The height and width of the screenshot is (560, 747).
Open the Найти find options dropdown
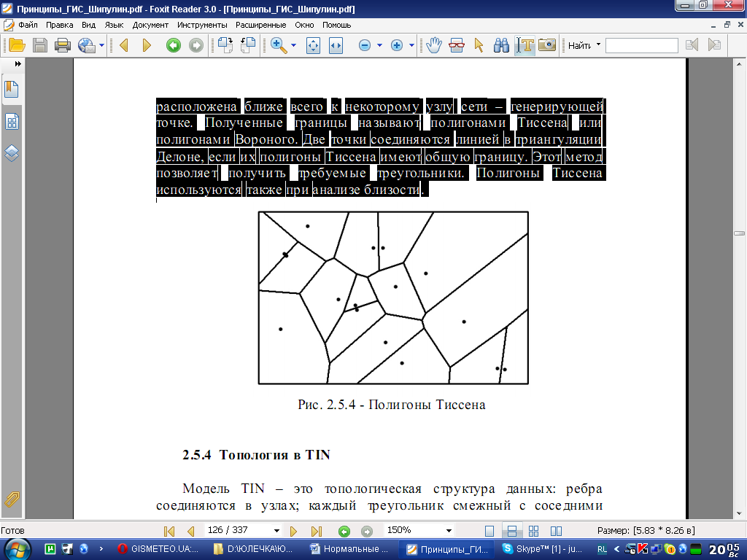click(x=598, y=44)
